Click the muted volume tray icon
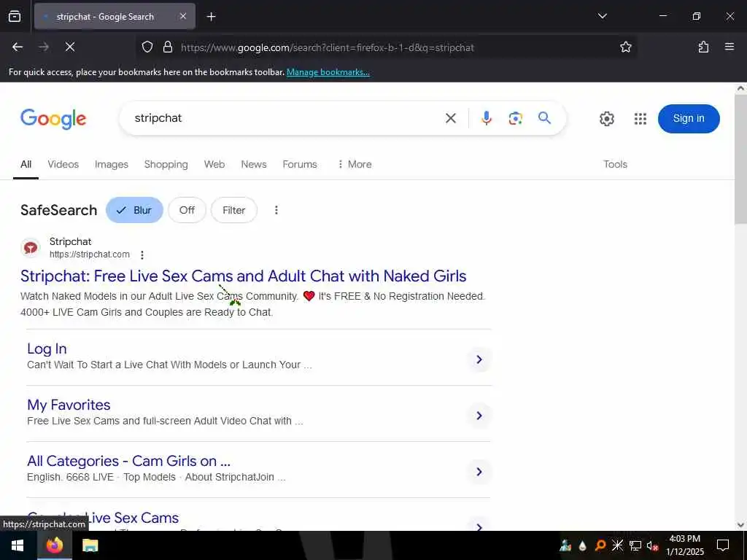The width and height of the screenshot is (747, 560). pyautogui.click(x=652, y=545)
